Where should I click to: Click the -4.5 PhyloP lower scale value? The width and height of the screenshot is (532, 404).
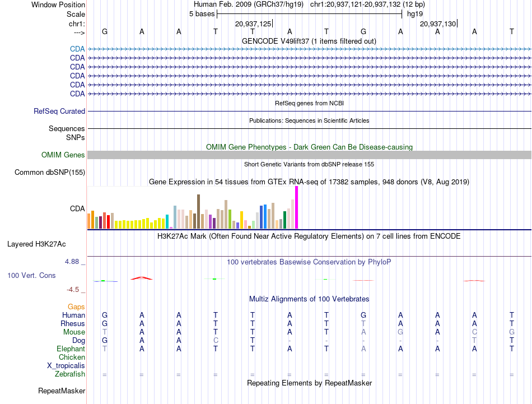pos(73,289)
